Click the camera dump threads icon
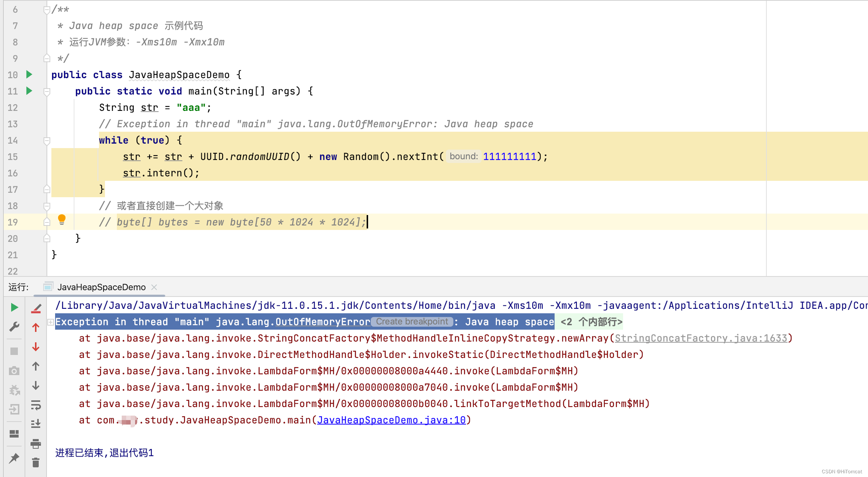 coord(14,371)
